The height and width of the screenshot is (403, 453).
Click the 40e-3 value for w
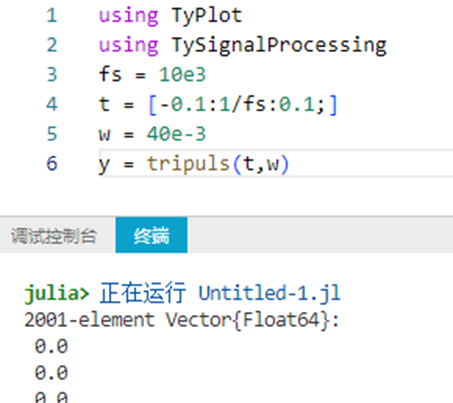coord(176,134)
